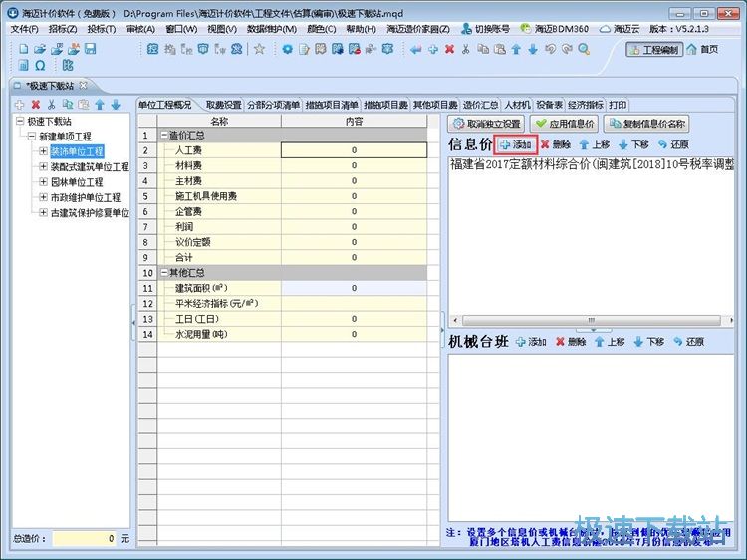Screen dimensions: 747x560
Task: Click the Omega special symbol icon
Action: tap(40, 65)
